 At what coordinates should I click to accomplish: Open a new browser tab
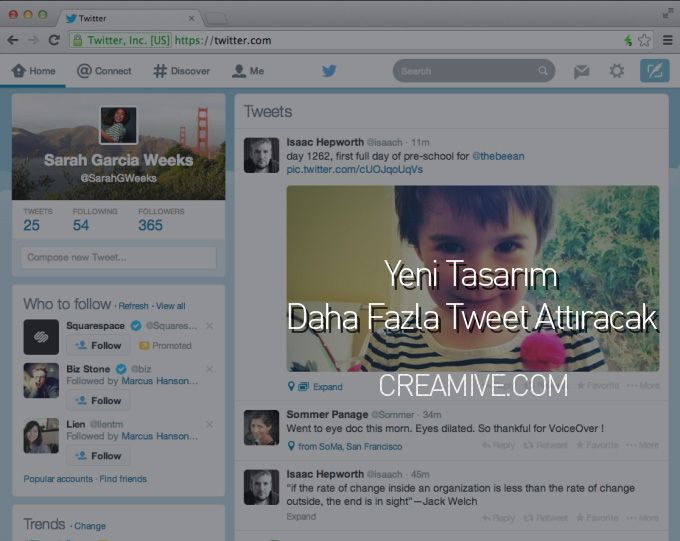216,19
